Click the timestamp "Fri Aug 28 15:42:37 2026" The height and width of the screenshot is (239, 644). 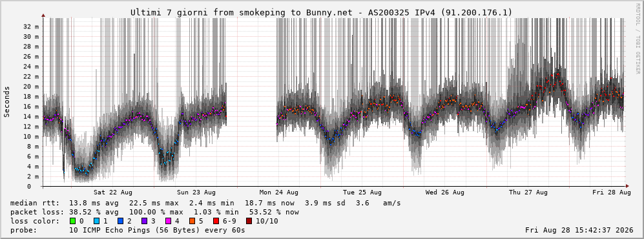(x=579, y=230)
